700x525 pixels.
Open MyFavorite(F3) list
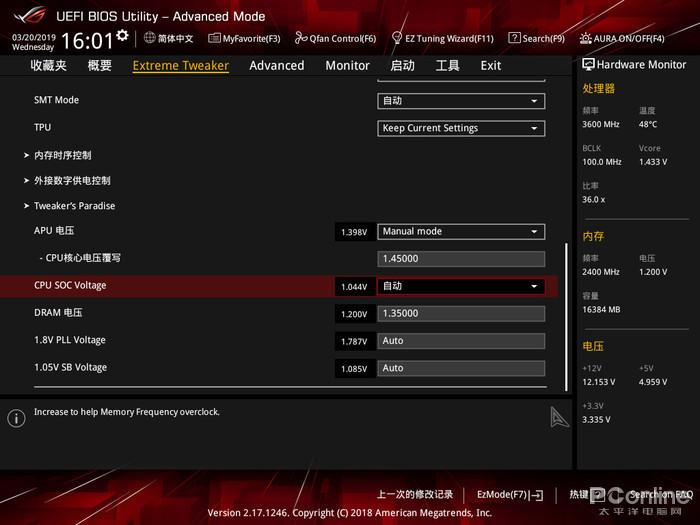pyautogui.click(x=244, y=39)
